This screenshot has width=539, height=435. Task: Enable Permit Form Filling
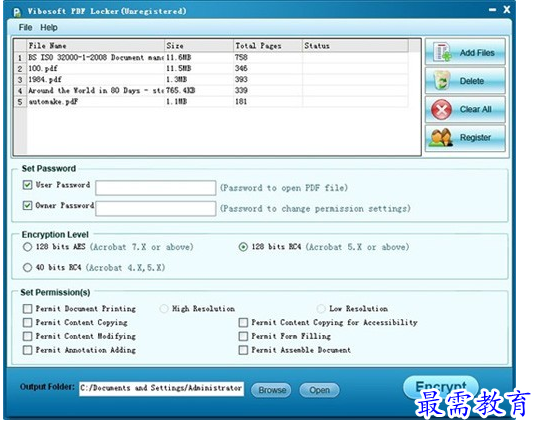(x=243, y=336)
